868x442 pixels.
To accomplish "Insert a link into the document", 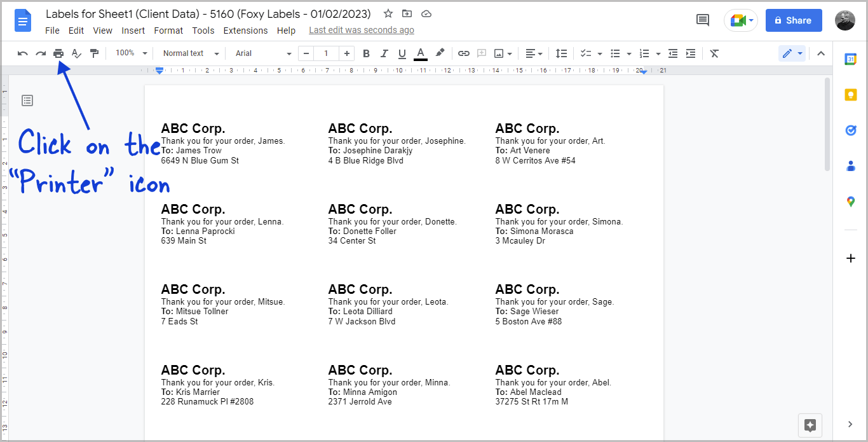I will 463,53.
